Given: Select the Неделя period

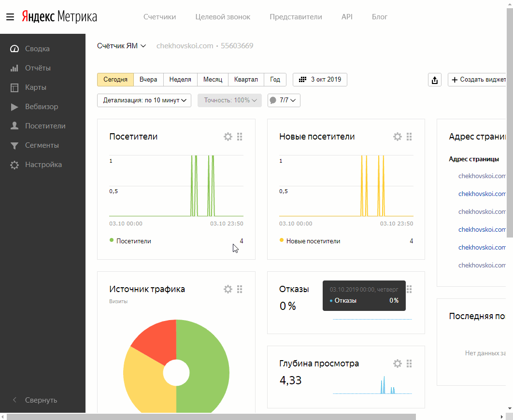Looking at the screenshot, I should click(180, 80).
